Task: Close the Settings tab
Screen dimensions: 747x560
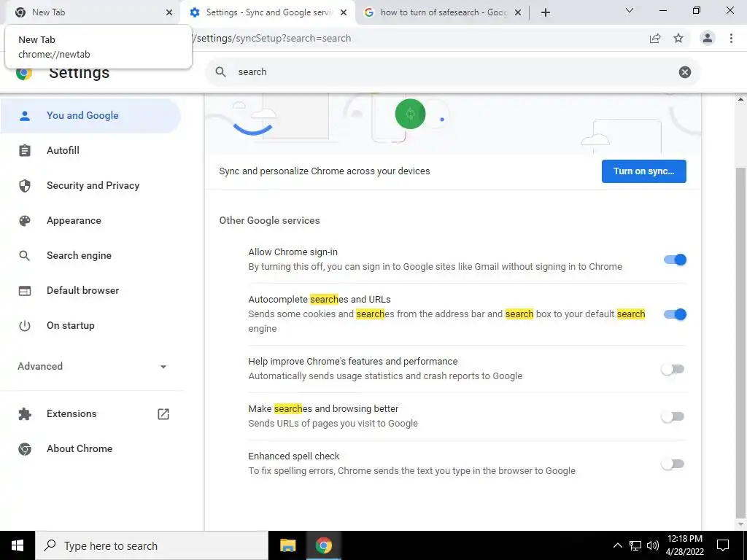Action: pos(344,12)
